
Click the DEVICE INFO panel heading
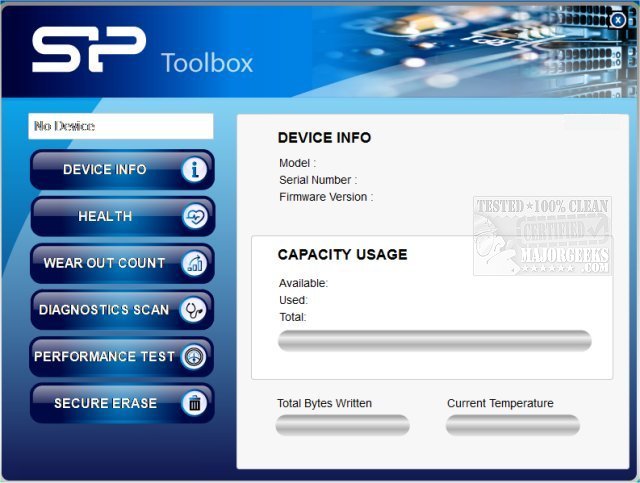(324, 138)
